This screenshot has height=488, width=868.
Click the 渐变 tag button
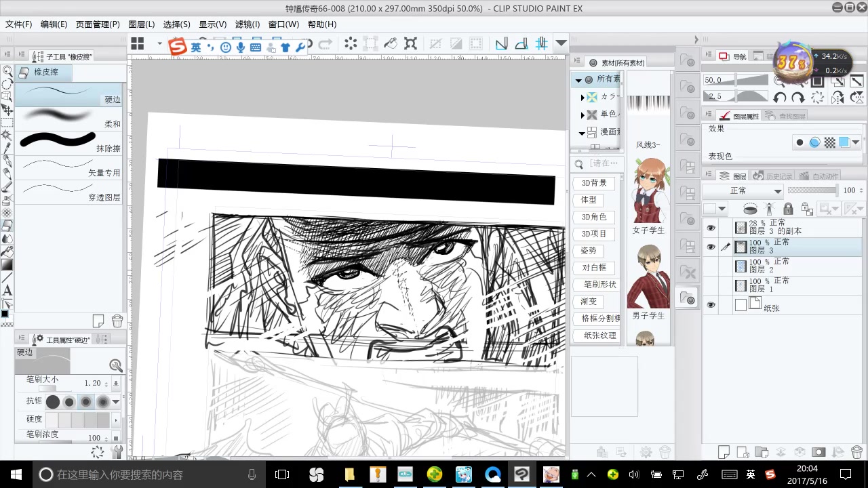click(x=589, y=302)
